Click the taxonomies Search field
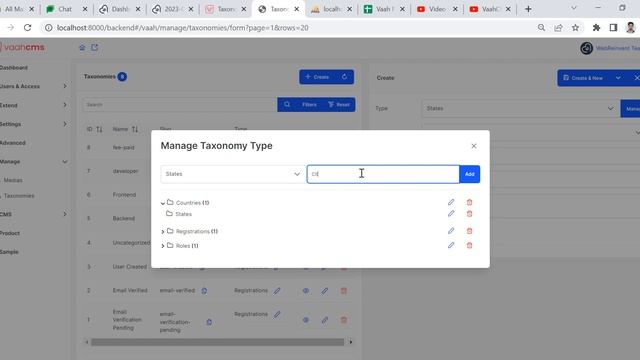640x360 pixels. 180,105
